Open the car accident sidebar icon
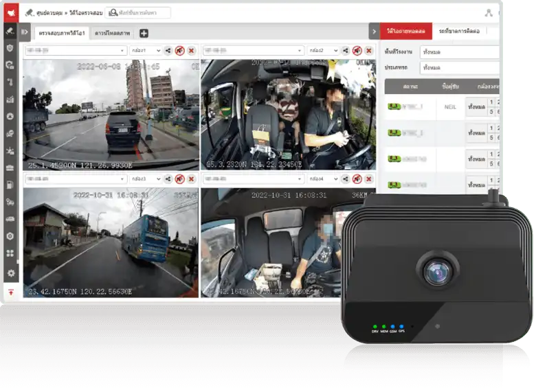Viewport: 536px width, 392px height. coord(10,150)
